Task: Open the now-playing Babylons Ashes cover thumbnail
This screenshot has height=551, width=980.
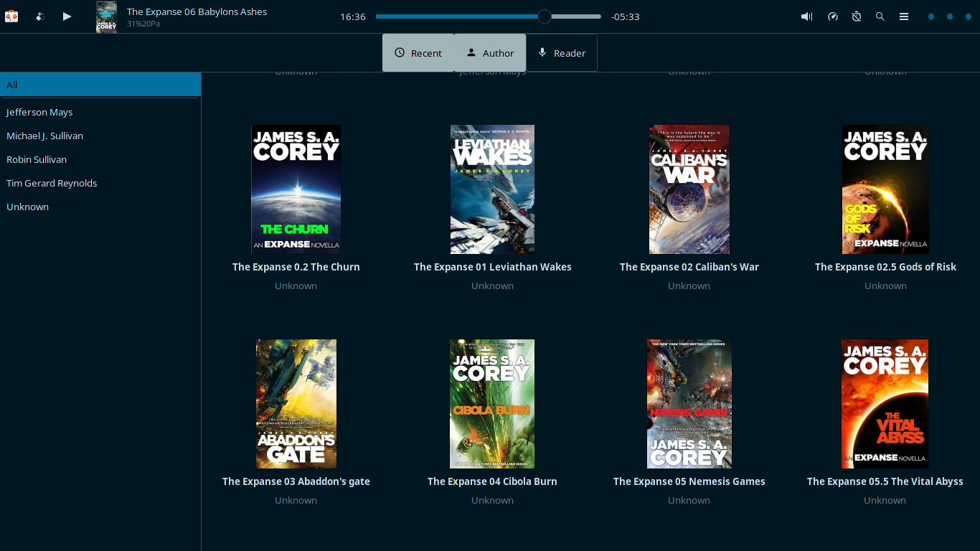Action: click(106, 17)
